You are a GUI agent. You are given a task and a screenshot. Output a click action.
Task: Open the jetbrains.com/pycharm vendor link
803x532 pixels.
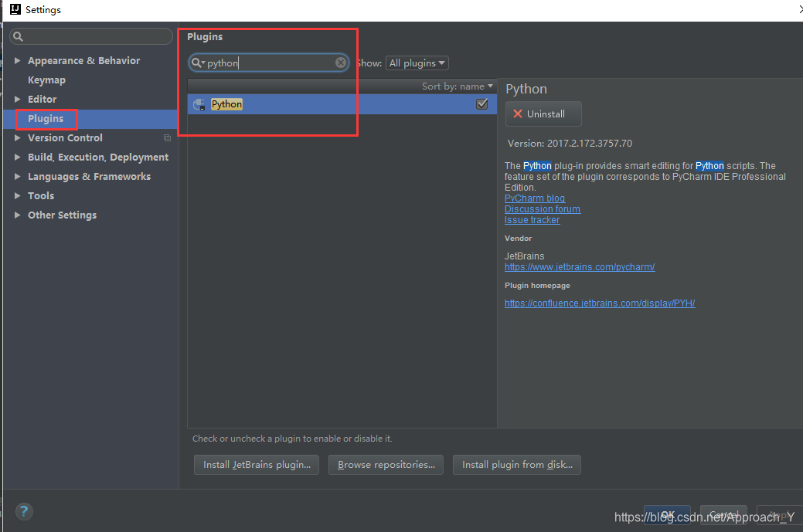coord(580,267)
